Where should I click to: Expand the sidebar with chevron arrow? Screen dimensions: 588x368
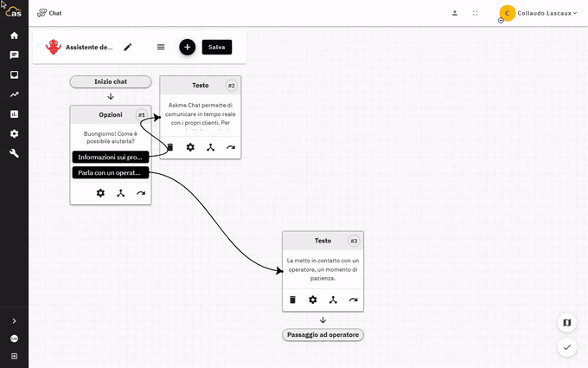(14, 321)
